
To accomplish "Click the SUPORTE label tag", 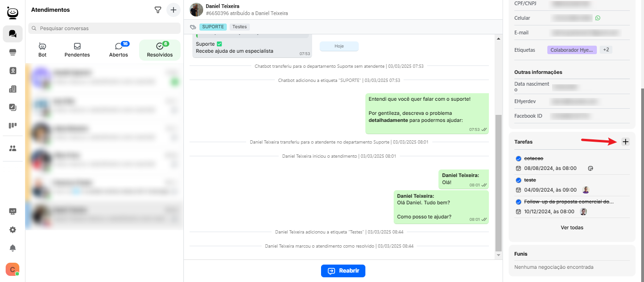I will coord(213,27).
